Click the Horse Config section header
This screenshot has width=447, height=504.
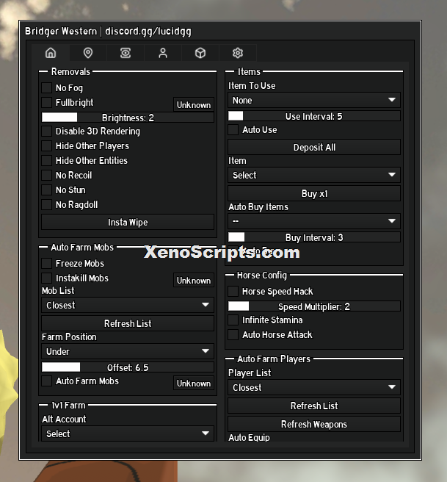(262, 275)
